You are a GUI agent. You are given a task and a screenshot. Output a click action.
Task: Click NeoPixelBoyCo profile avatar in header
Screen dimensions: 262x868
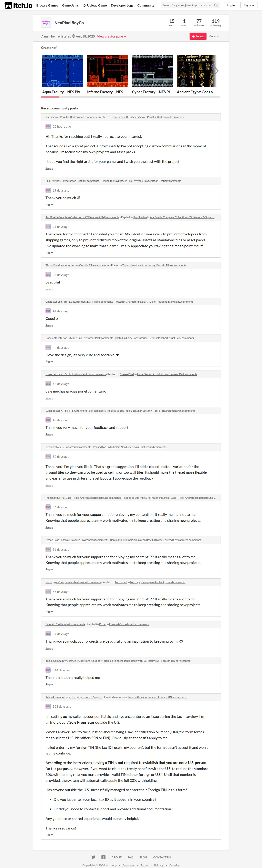pyautogui.click(x=46, y=23)
